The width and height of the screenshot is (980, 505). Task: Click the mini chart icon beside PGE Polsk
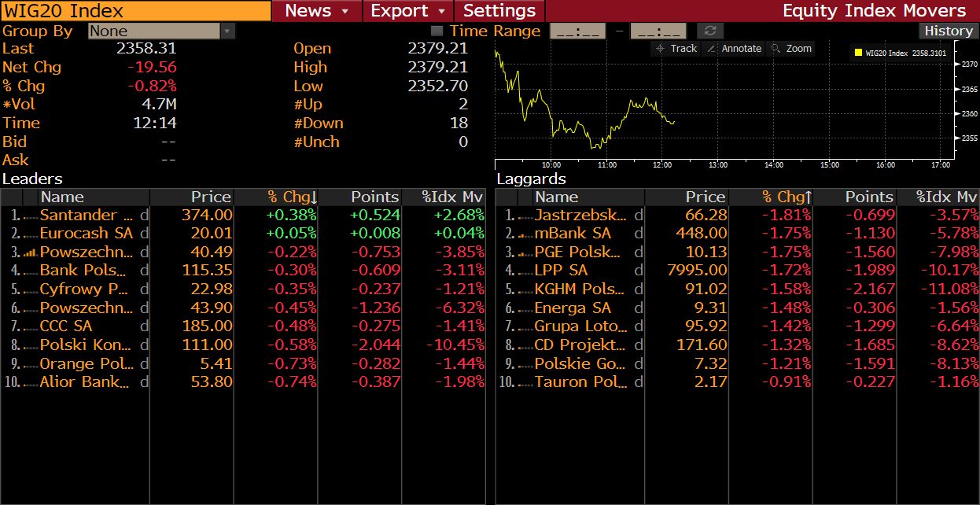pos(525,252)
